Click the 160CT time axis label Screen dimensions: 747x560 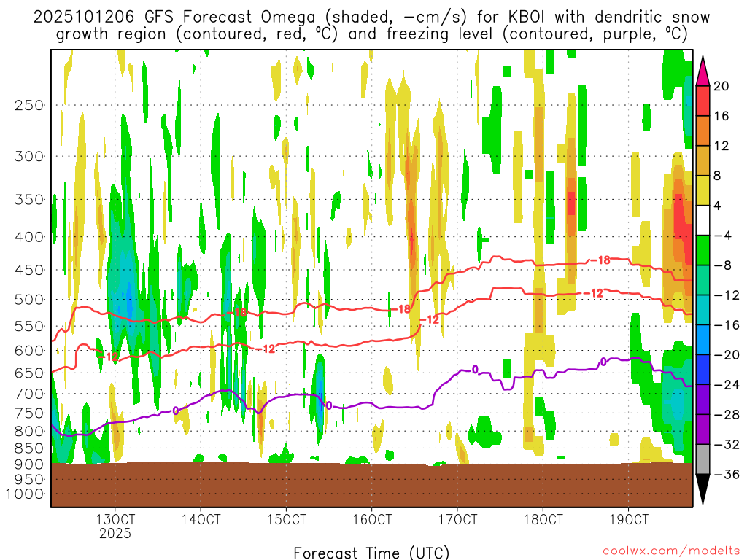(x=372, y=518)
